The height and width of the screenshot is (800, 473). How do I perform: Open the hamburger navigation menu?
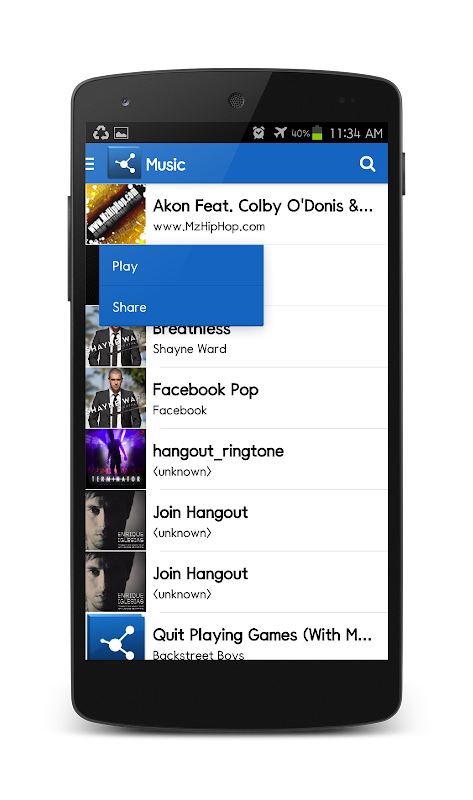(90, 164)
